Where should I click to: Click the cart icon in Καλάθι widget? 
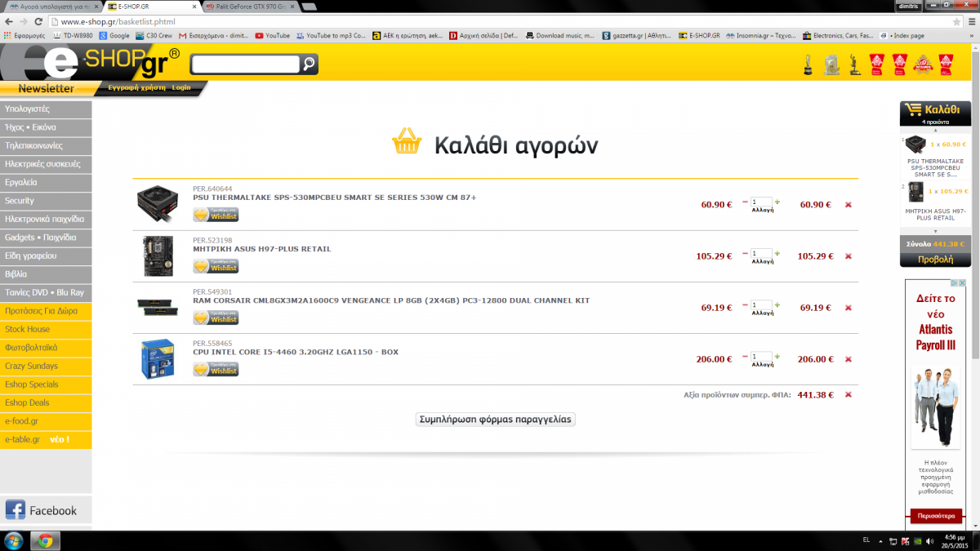pos(914,109)
